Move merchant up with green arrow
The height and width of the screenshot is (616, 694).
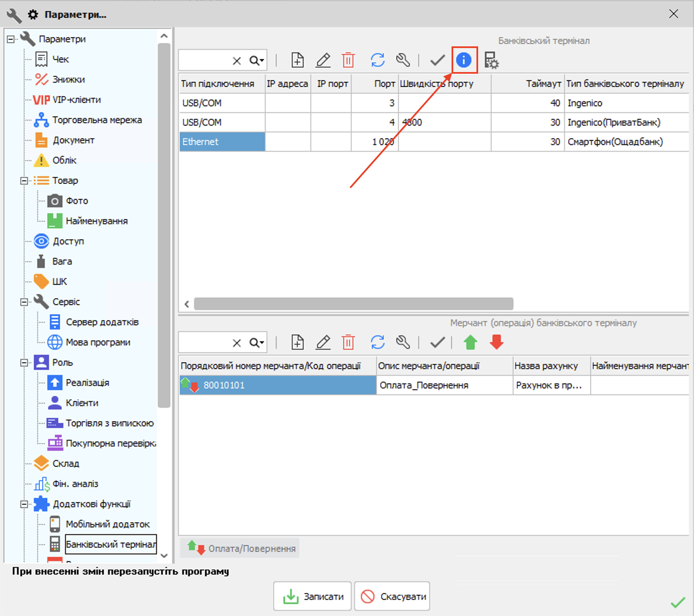470,342
